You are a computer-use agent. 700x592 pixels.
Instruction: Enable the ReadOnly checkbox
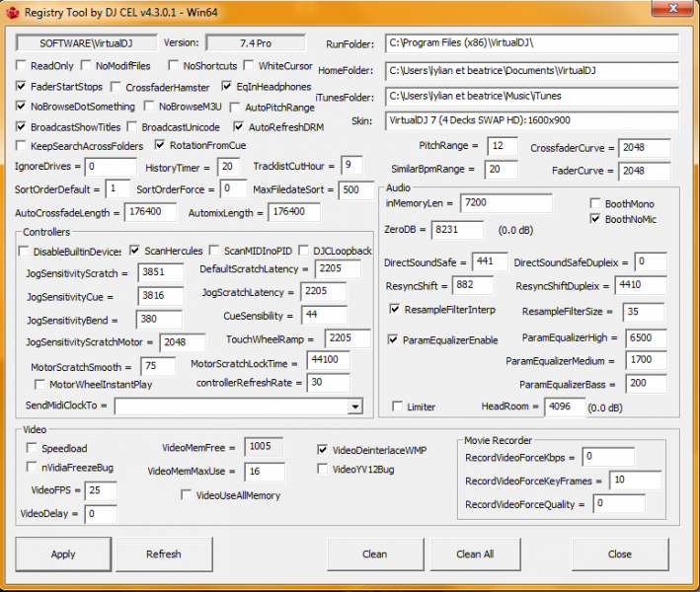click(22, 66)
